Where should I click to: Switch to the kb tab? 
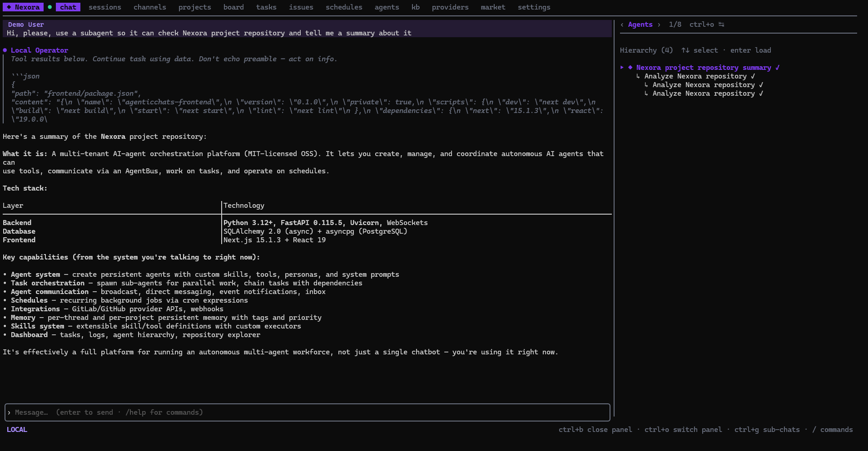point(416,7)
